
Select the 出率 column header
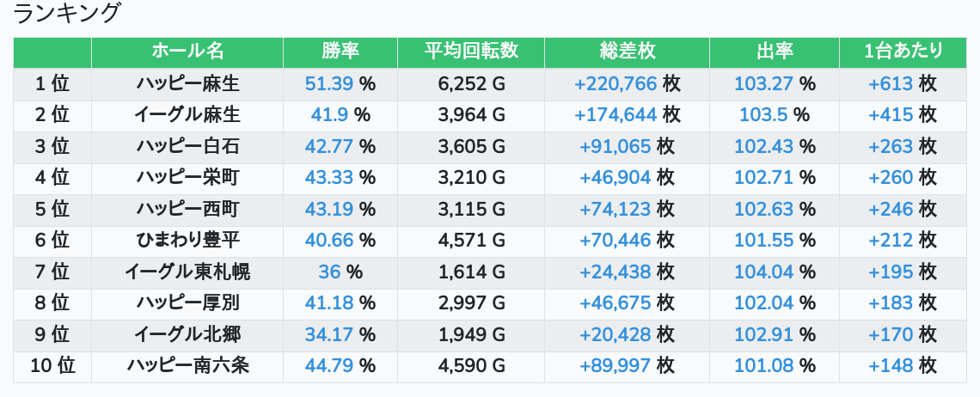click(x=775, y=52)
